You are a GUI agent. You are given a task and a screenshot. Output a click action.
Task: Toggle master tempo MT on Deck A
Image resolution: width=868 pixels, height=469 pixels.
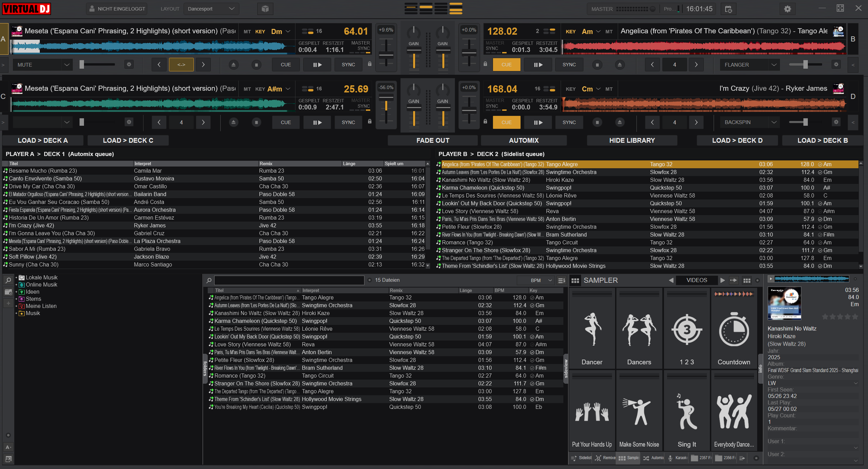pos(247,32)
